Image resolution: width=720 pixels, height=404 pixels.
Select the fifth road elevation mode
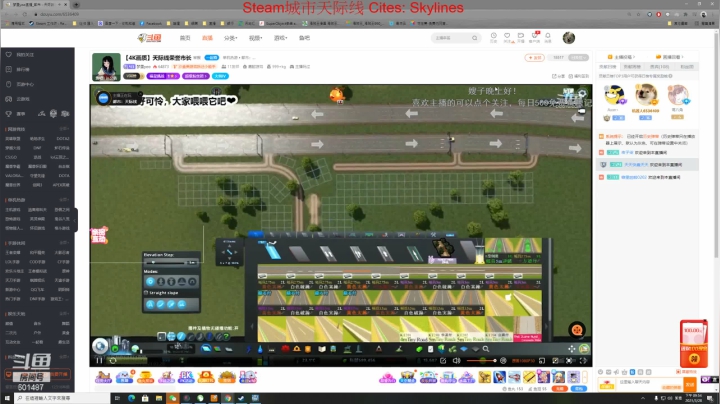pyautogui.click(x=192, y=281)
